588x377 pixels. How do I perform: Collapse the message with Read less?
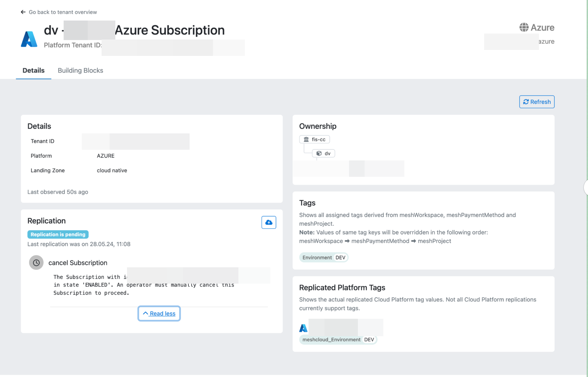pyautogui.click(x=159, y=314)
